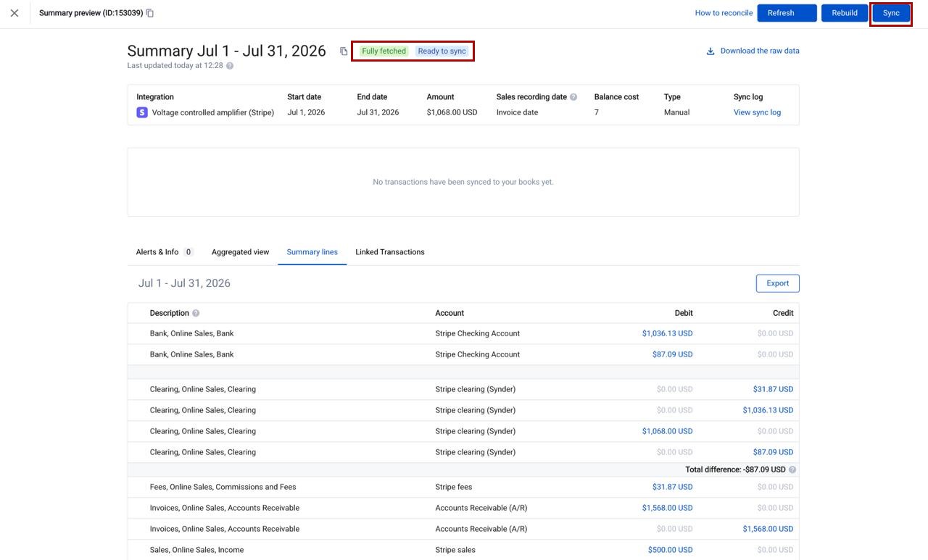Open credit amount $31.87 USD Clearing row

(x=773, y=389)
